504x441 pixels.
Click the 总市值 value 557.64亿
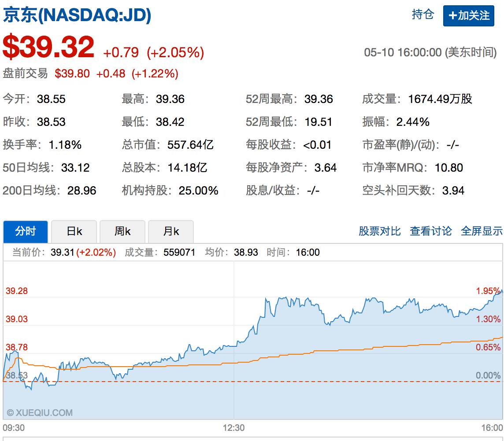pos(190,144)
